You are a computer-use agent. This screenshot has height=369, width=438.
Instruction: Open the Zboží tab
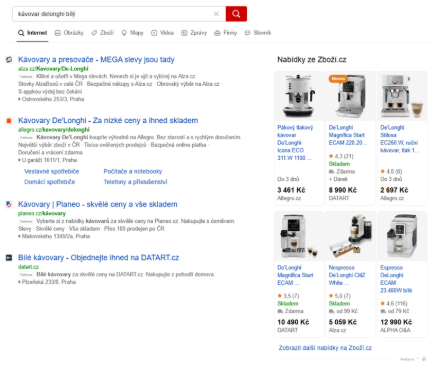click(103, 33)
